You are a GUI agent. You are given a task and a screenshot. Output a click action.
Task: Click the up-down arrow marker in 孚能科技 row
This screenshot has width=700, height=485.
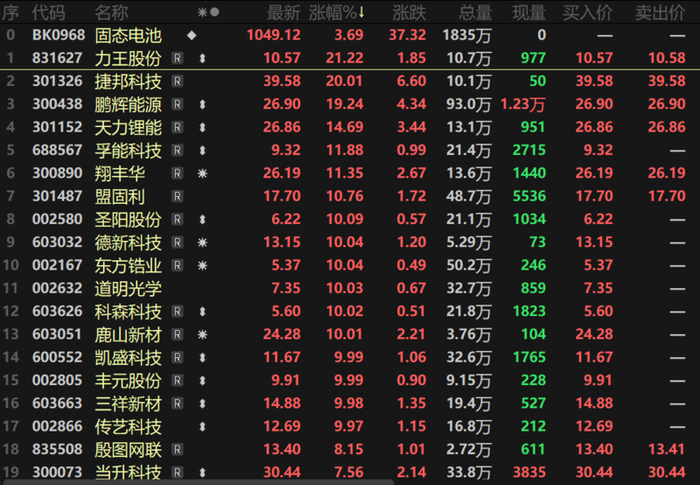coord(202,151)
